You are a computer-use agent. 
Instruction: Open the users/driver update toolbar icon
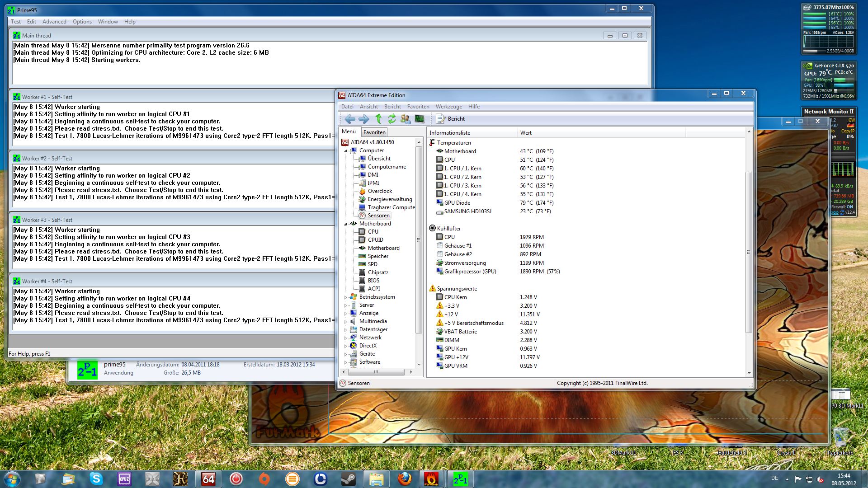pos(406,119)
